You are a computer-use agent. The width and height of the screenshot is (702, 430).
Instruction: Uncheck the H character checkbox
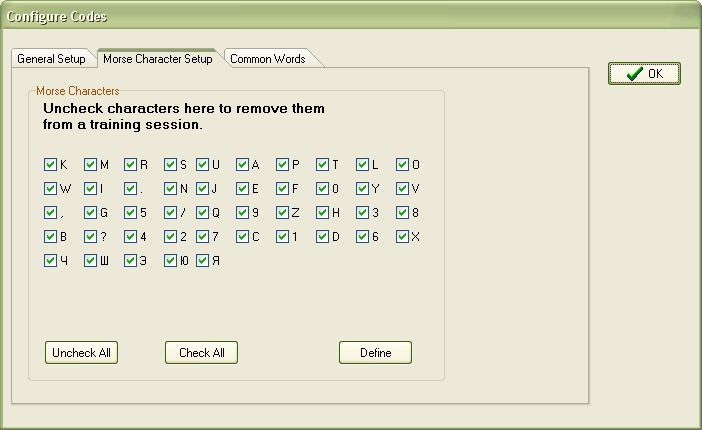tap(322, 212)
